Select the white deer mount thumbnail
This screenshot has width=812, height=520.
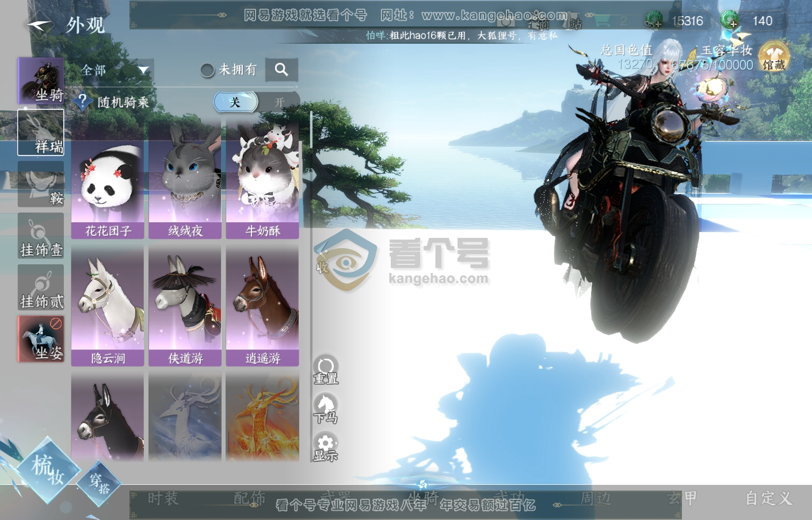(x=185, y=416)
